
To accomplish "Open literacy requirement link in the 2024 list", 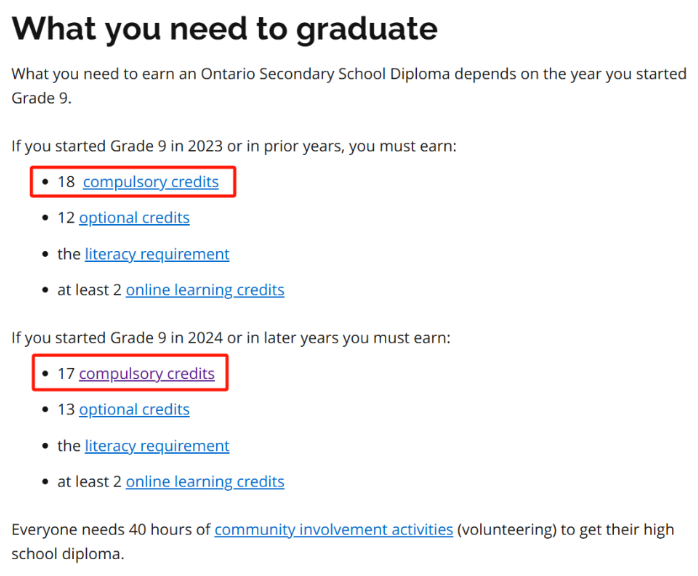I will pos(157,446).
